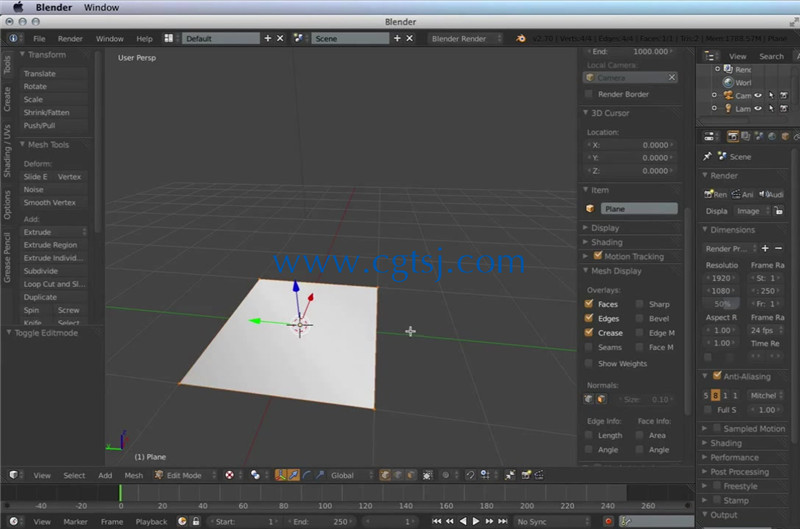Open the Help menu
Screen dimensions: 800x529
[x=144, y=38]
